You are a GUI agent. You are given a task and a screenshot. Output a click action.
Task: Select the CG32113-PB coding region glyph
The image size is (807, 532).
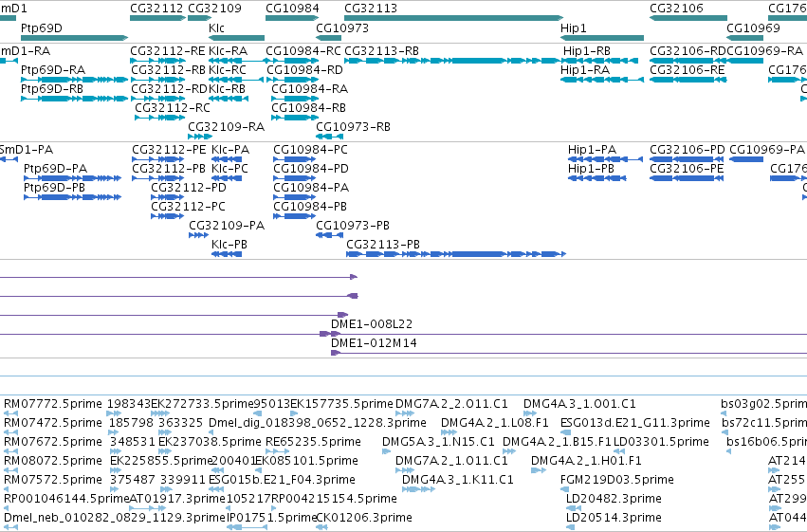click(x=456, y=254)
